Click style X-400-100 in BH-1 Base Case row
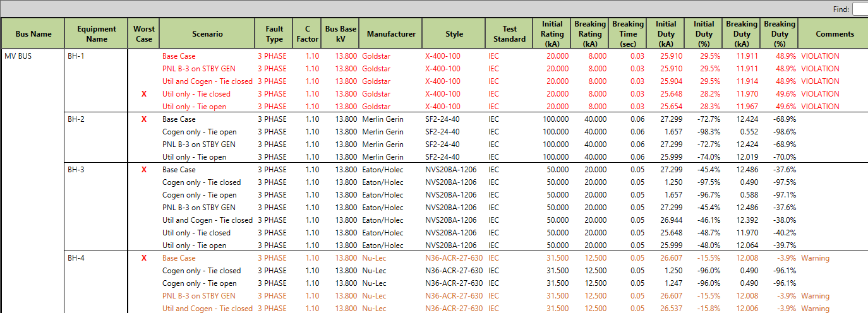 [x=443, y=56]
